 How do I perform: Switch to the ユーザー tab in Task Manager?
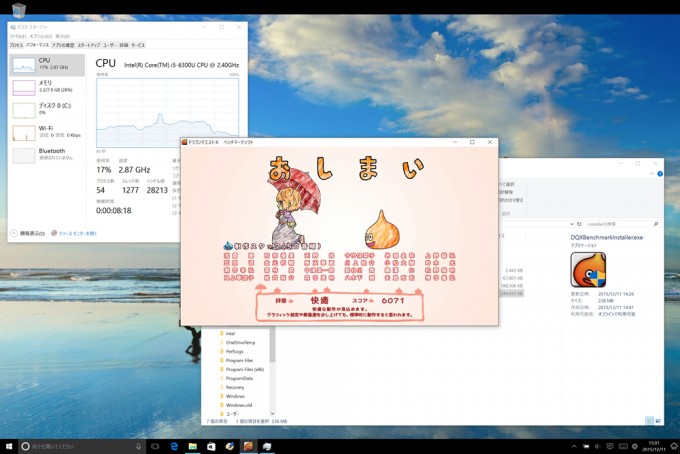[x=109, y=45]
